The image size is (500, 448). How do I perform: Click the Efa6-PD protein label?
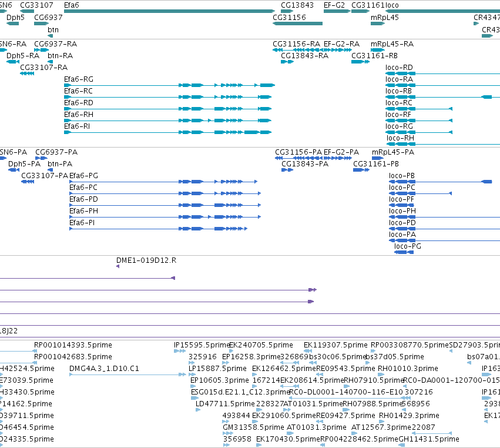click(83, 199)
